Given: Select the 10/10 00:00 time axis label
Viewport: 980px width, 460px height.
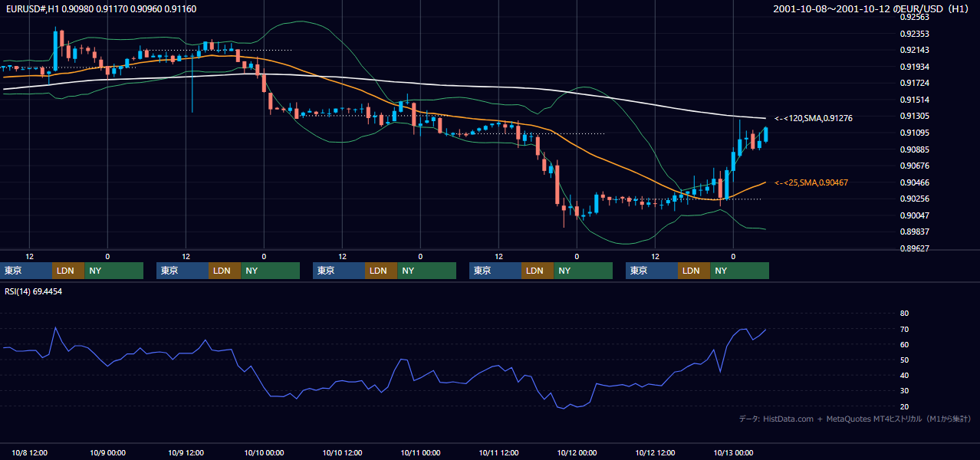Looking at the screenshot, I should pyautogui.click(x=264, y=453).
